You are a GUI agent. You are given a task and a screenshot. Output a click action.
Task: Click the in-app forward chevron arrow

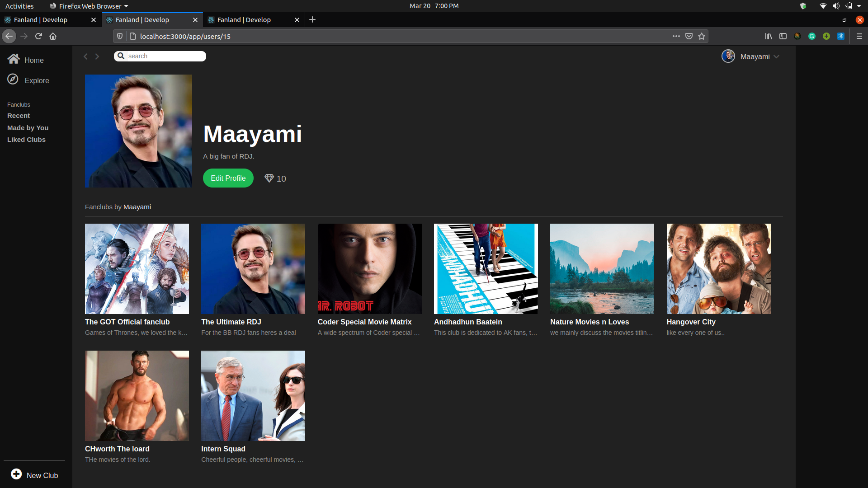(97, 56)
